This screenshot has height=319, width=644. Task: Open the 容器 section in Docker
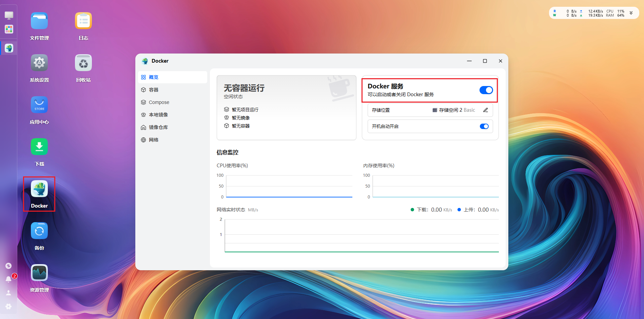click(173, 90)
